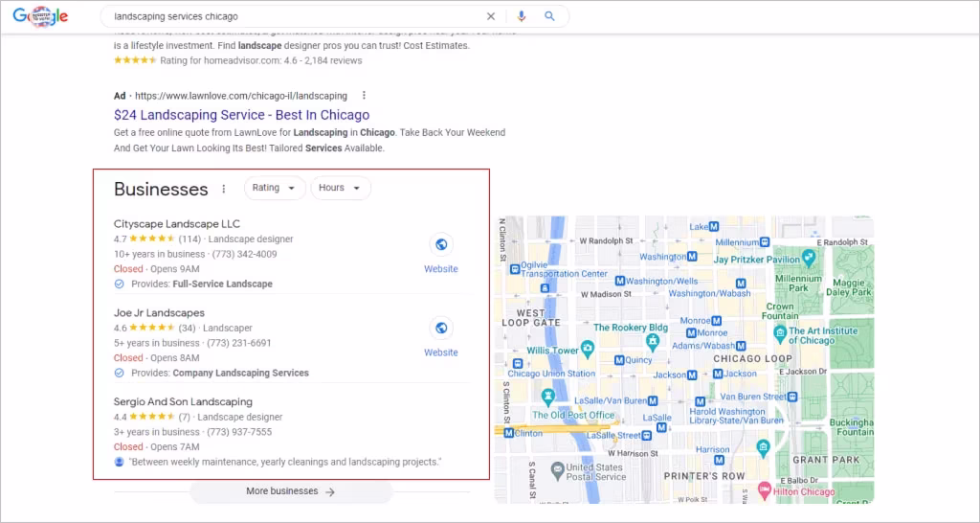The height and width of the screenshot is (523, 980).
Task: Click the Adams/Wabash station marker
Action: tap(741, 346)
